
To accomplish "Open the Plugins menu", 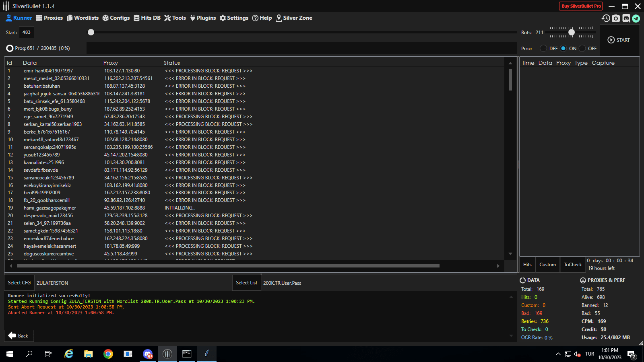I will pos(203,18).
